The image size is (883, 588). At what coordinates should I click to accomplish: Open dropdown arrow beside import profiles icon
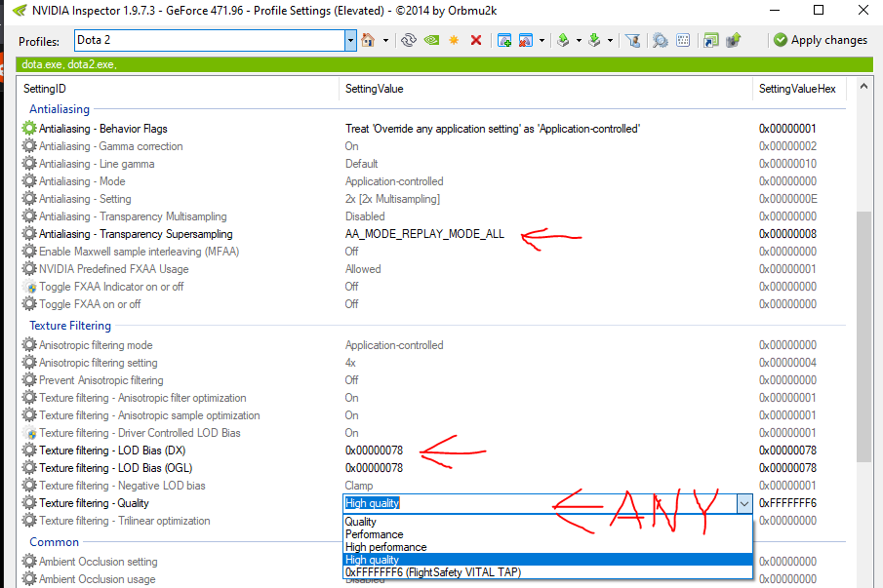click(x=610, y=41)
